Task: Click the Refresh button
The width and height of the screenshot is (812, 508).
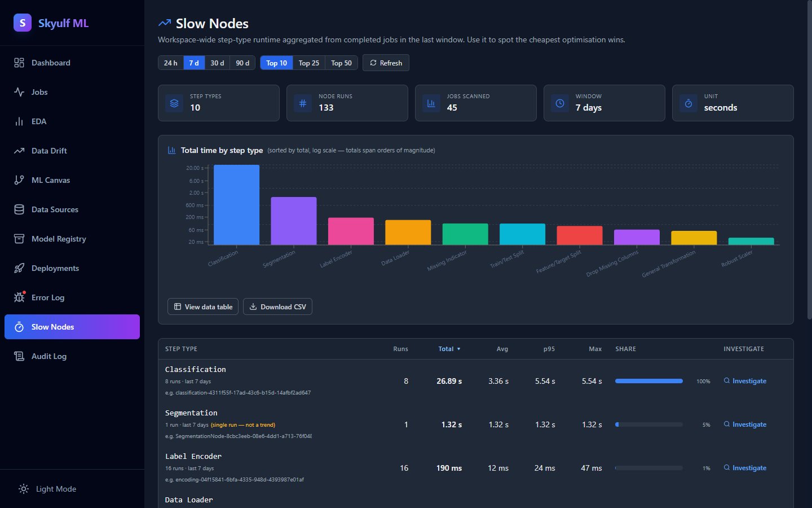Action: (x=386, y=63)
